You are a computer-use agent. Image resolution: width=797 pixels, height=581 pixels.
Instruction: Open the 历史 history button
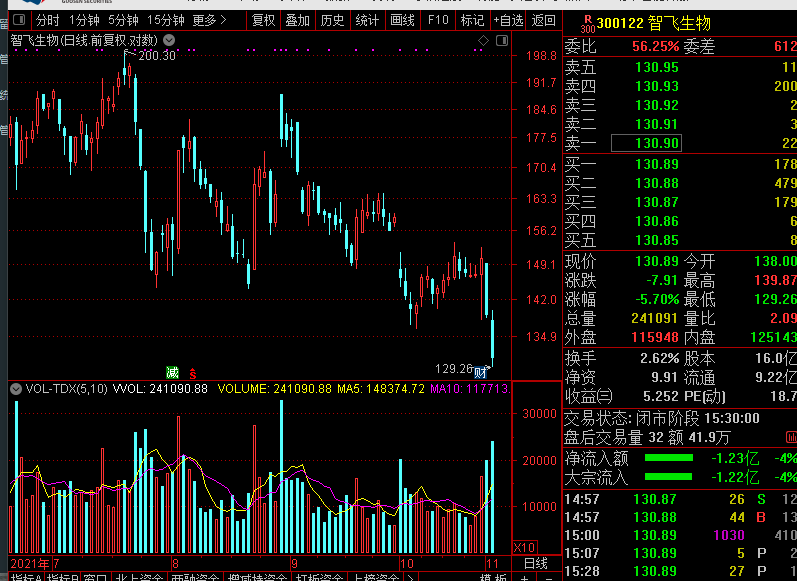click(332, 20)
